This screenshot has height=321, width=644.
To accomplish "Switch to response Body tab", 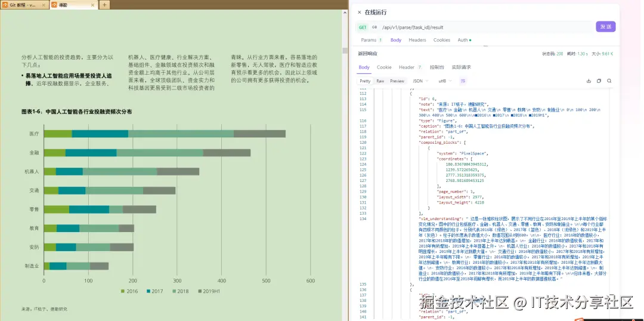I will 364,67.
